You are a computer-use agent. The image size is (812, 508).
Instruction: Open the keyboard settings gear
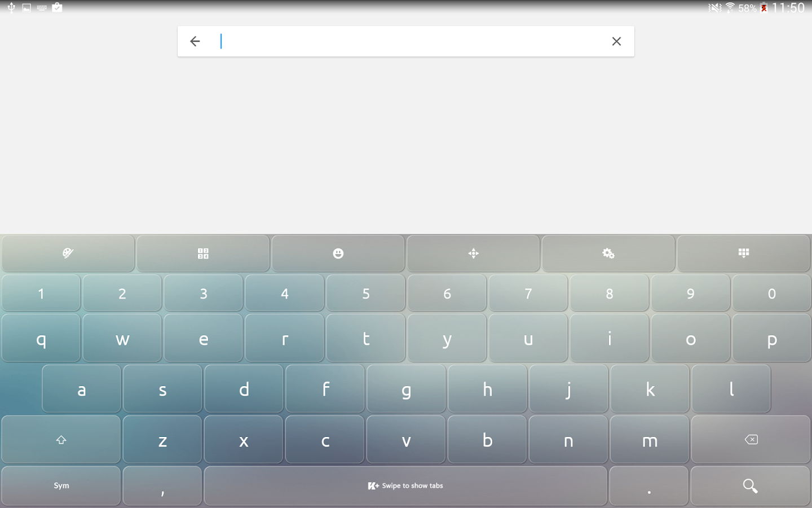pos(609,253)
